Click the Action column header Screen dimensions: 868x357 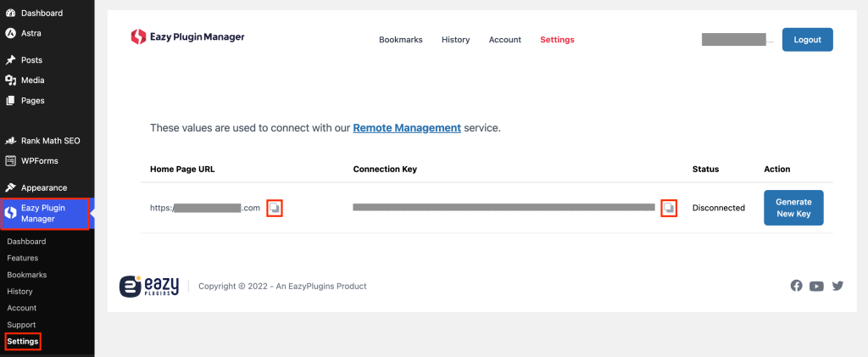click(x=777, y=169)
